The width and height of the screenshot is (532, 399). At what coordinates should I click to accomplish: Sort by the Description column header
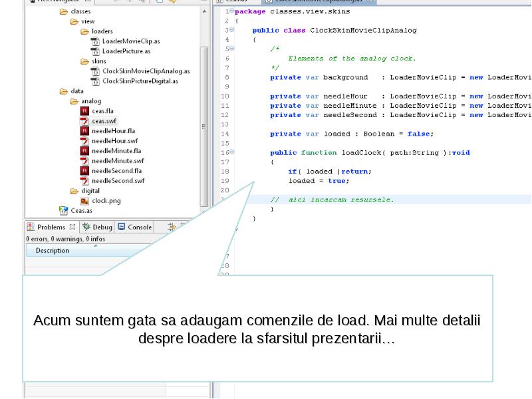click(x=88, y=251)
